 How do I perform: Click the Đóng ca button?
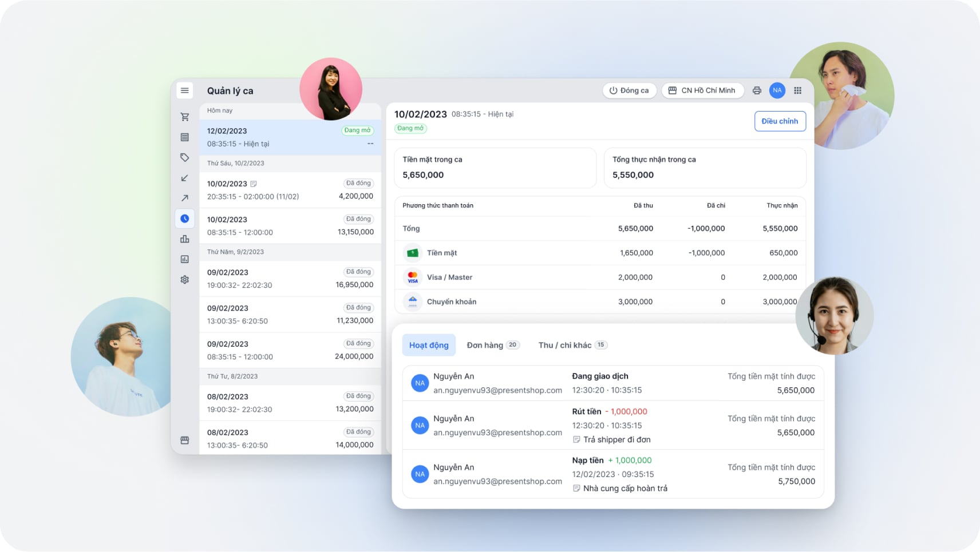629,90
